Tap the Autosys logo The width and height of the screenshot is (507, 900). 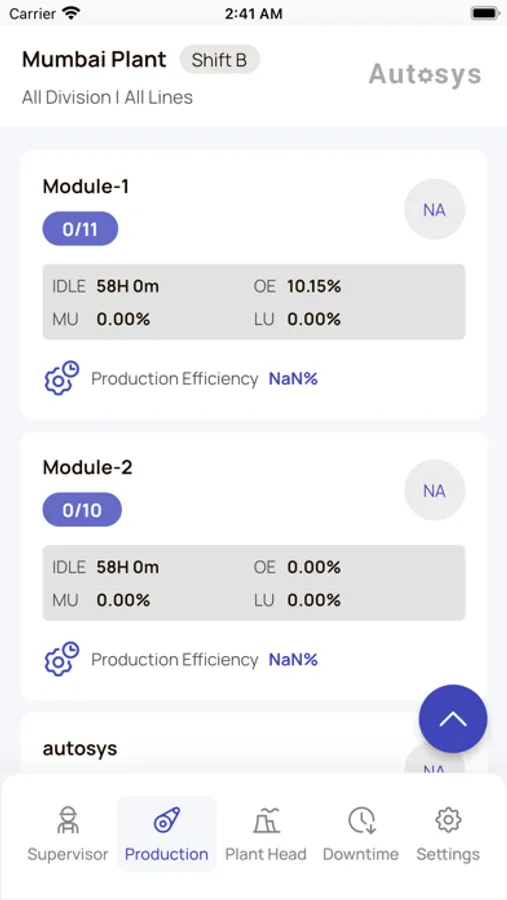pyautogui.click(x=425, y=75)
